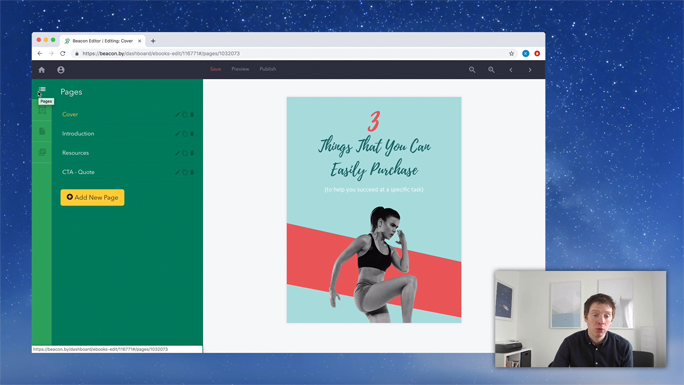Select the Introduction page
The height and width of the screenshot is (385, 684).
(x=78, y=134)
